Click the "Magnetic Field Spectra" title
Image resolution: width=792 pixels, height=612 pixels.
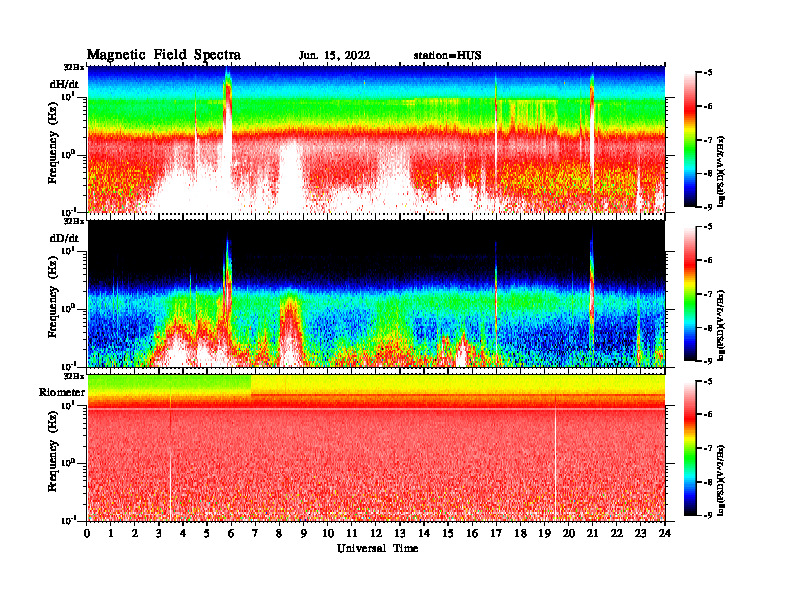pos(164,55)
